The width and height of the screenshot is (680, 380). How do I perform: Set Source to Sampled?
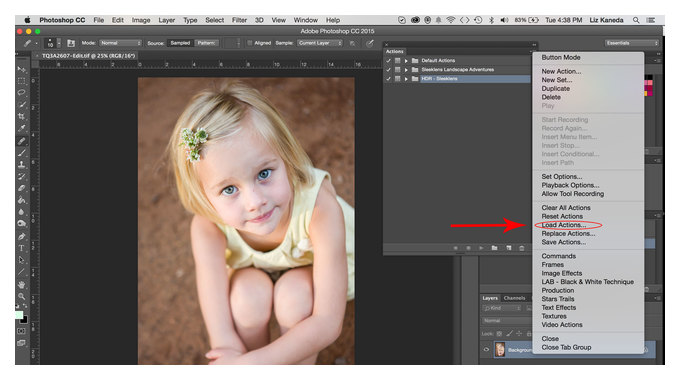point(180,43)
